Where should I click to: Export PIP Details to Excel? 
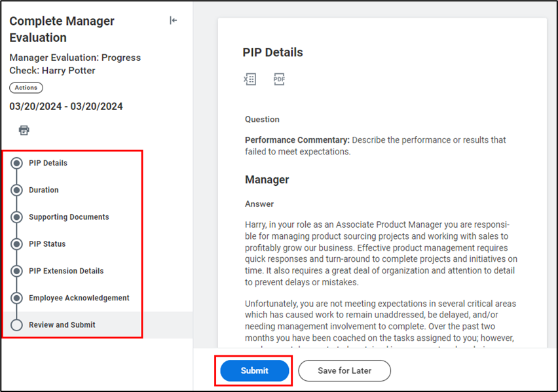(250, 80)
